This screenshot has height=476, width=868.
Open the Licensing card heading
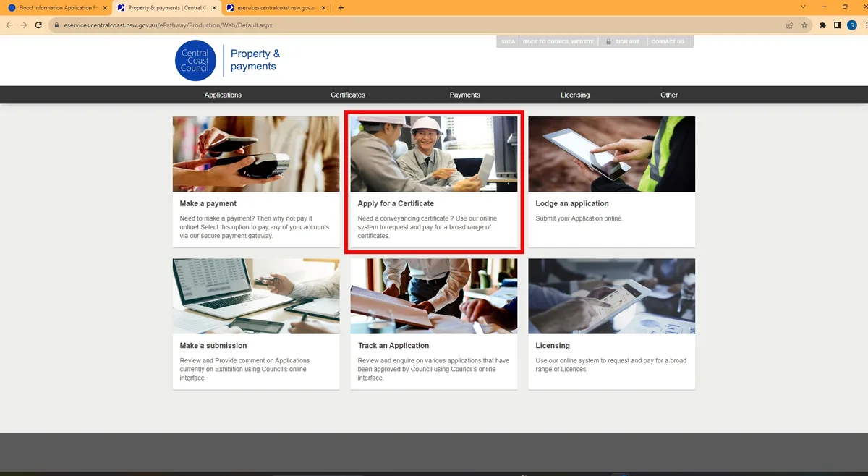coord(553,346)
